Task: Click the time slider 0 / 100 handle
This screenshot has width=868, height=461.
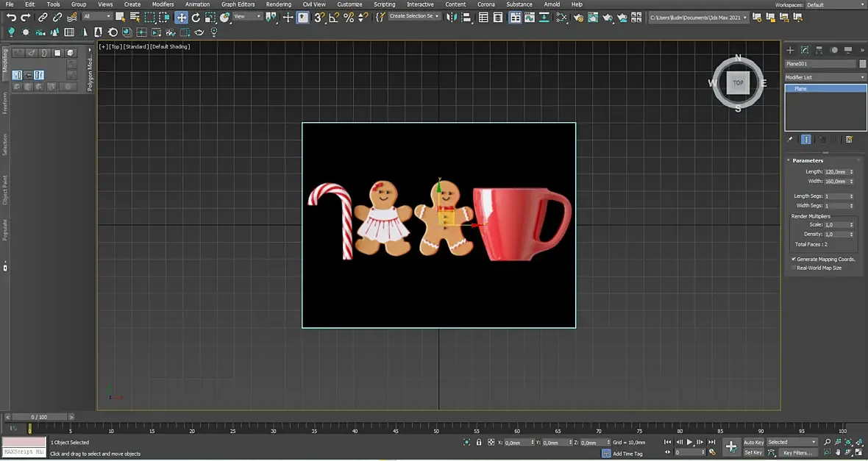Action: [39, 417]
